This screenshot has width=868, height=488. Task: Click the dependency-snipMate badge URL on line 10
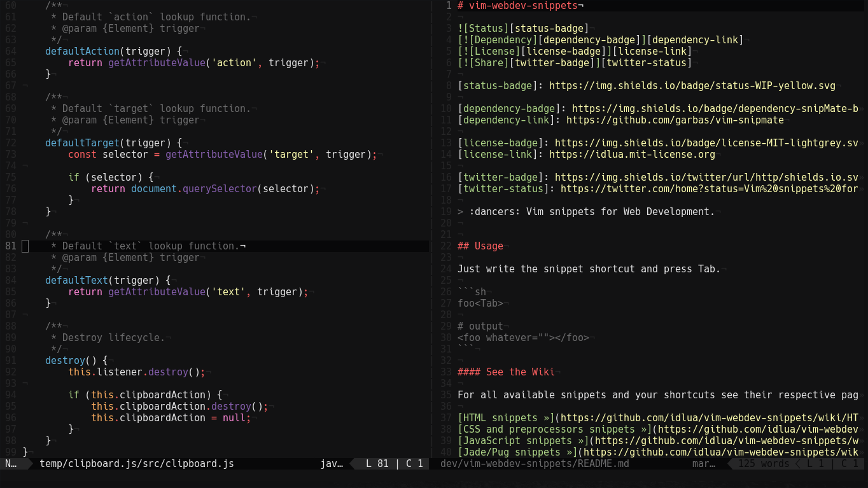click(715, 108)
